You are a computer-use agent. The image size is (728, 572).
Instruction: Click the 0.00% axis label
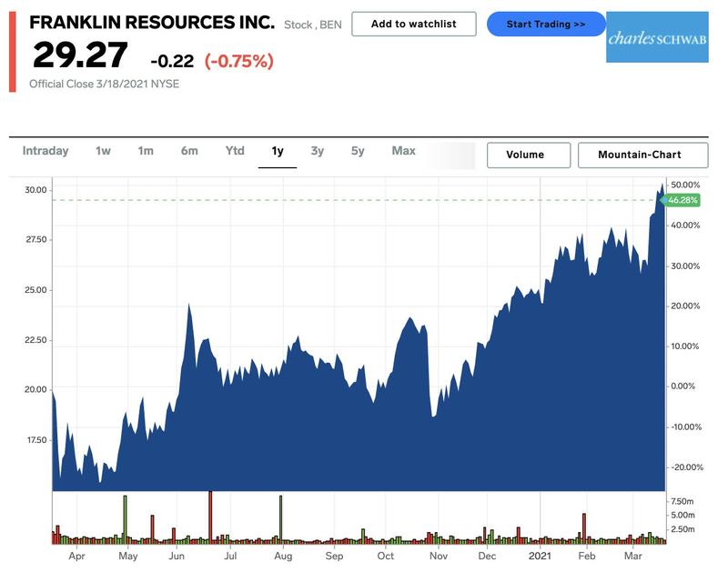[x=683, y=386]
